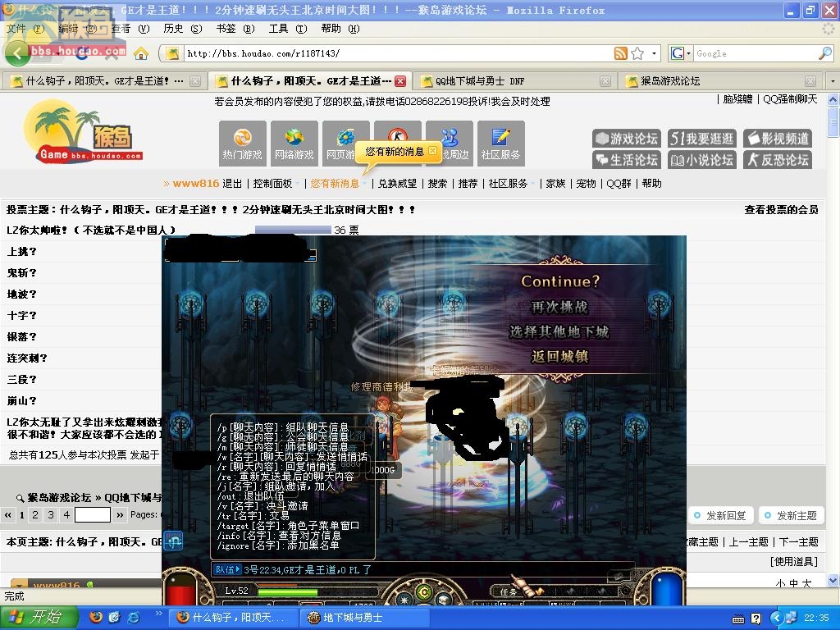Open the 网络游戏 navigation icon
The height and width of the screenshot is (630, 840).
click(x=294, y=143)
